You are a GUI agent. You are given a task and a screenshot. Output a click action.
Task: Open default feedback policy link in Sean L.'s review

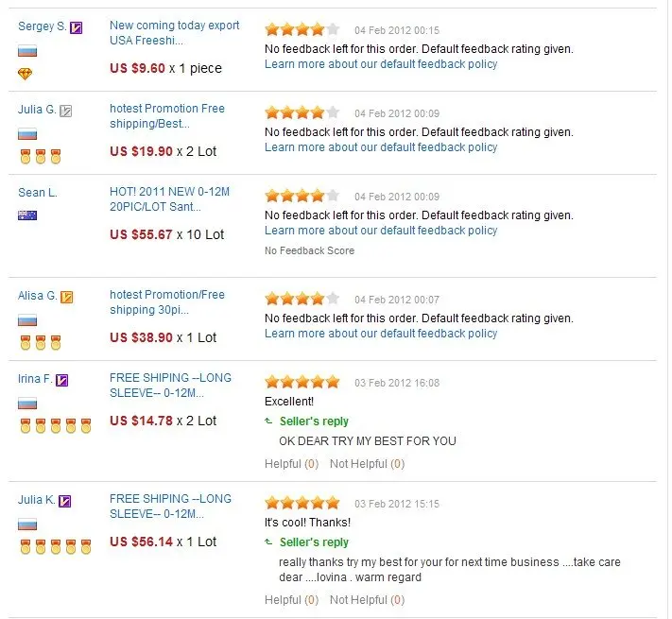381,231
